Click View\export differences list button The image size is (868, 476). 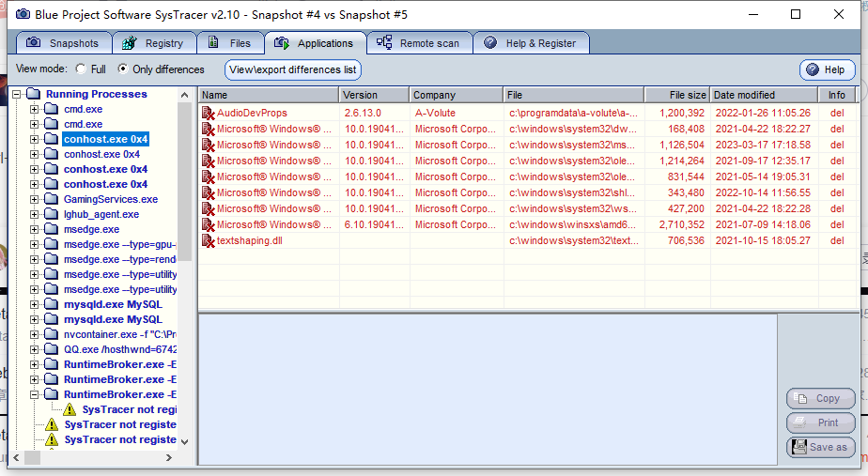pyautogui.click(x=293, y=69)
